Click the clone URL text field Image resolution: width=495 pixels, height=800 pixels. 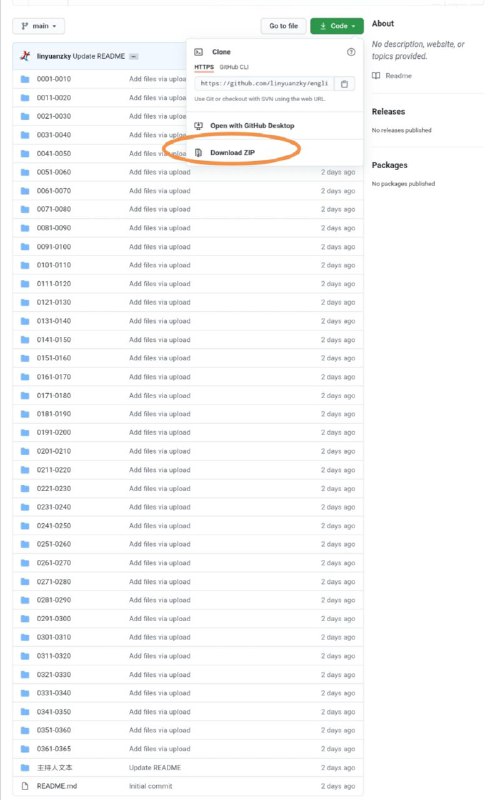(264, 84)
